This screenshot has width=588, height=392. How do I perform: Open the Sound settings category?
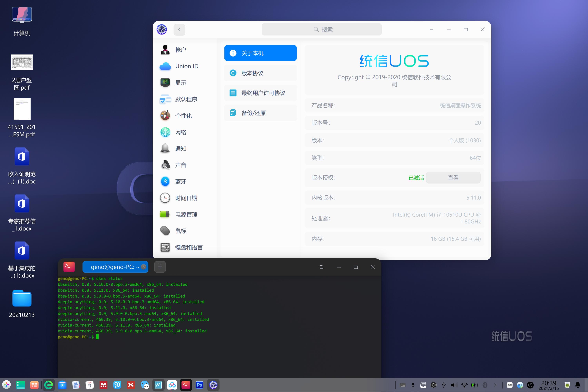[181, 165]
